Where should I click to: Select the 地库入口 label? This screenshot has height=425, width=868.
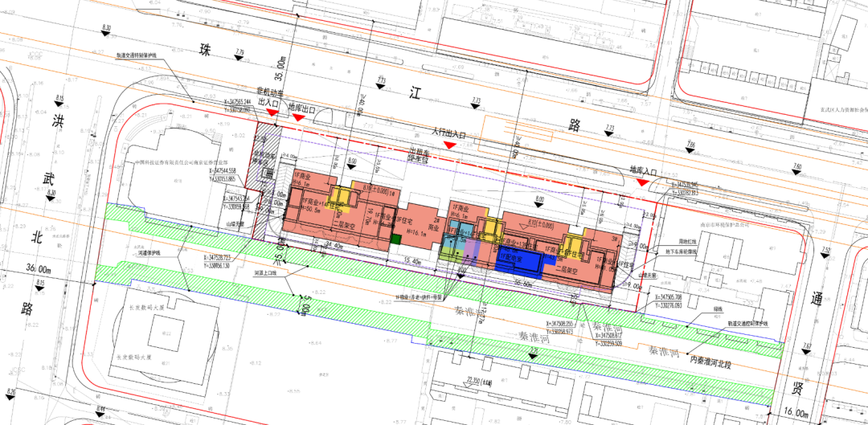(643, 170)
